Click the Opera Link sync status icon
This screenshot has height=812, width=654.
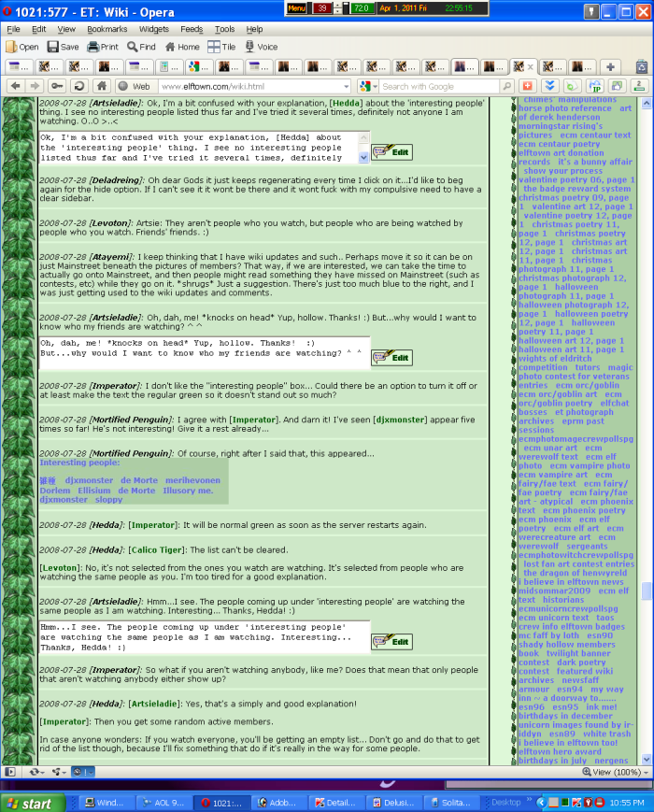(35, 772)
